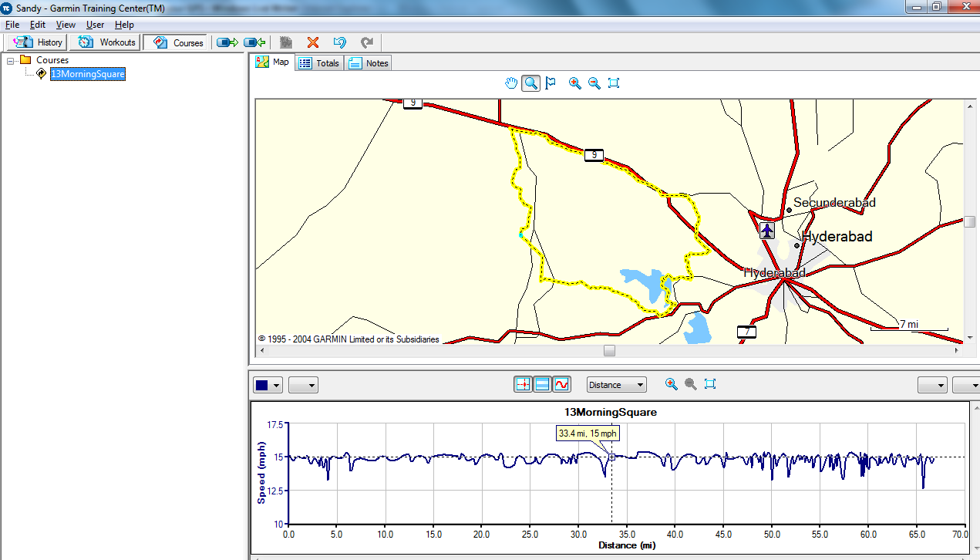This screenshot has width=980, height=560.
Task: Click the grayed-out toolbar icon before Delete
Action: click(286, 42)
